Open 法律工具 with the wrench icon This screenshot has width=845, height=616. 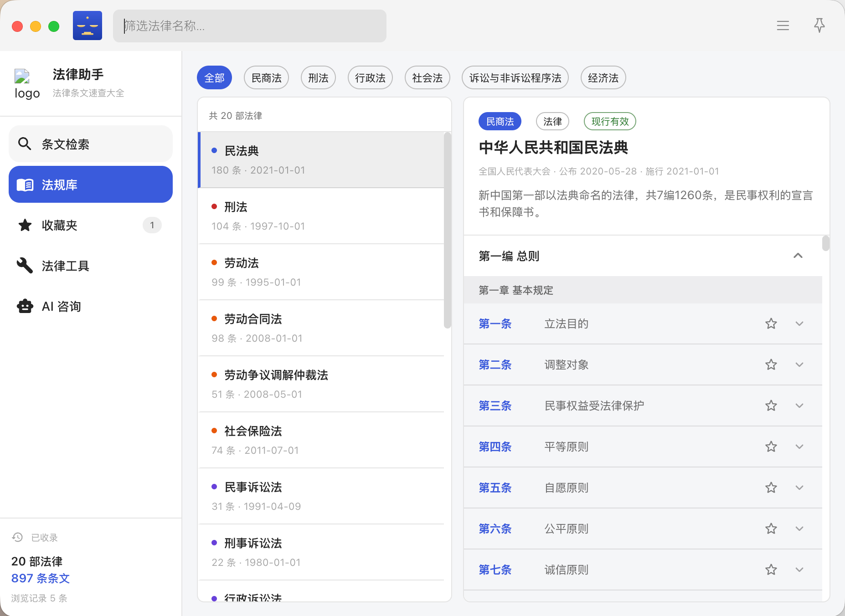point(91,266)
